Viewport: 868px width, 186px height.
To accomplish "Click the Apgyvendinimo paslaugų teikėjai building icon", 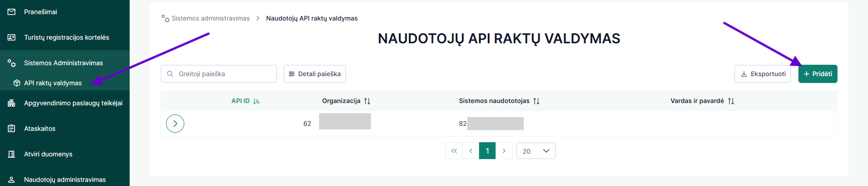I will (12, 103).
